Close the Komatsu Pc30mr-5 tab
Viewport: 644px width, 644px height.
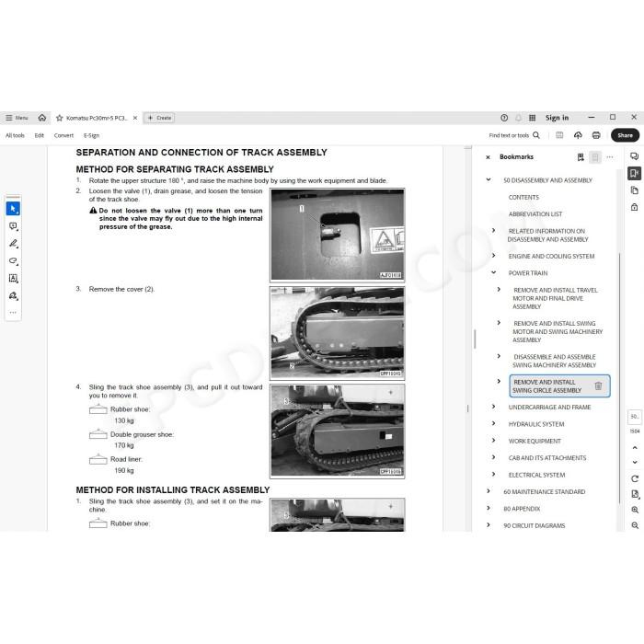[135, 118]
